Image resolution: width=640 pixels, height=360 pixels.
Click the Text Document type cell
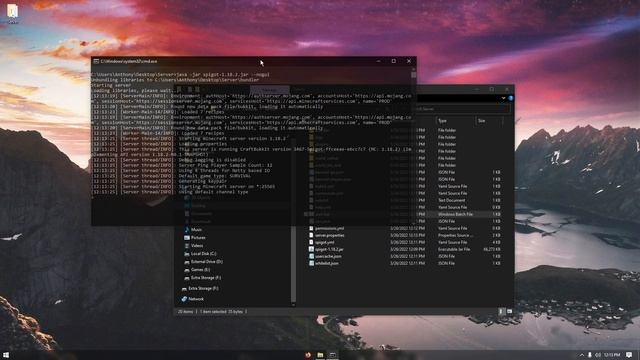[x=451, y=200]
